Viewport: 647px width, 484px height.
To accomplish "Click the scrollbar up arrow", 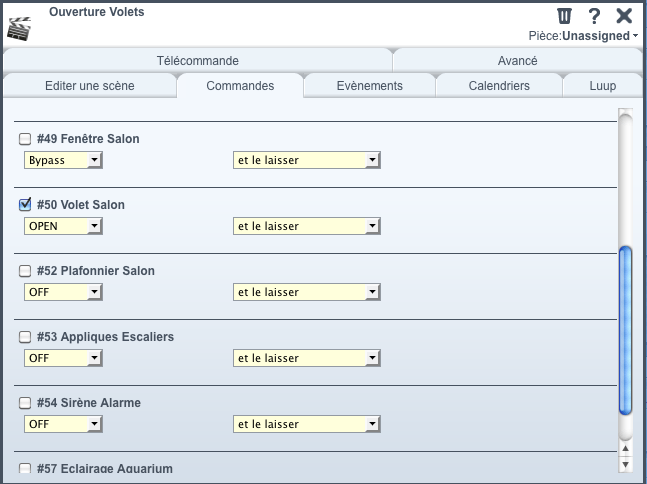I will click(x=626, y=449).
